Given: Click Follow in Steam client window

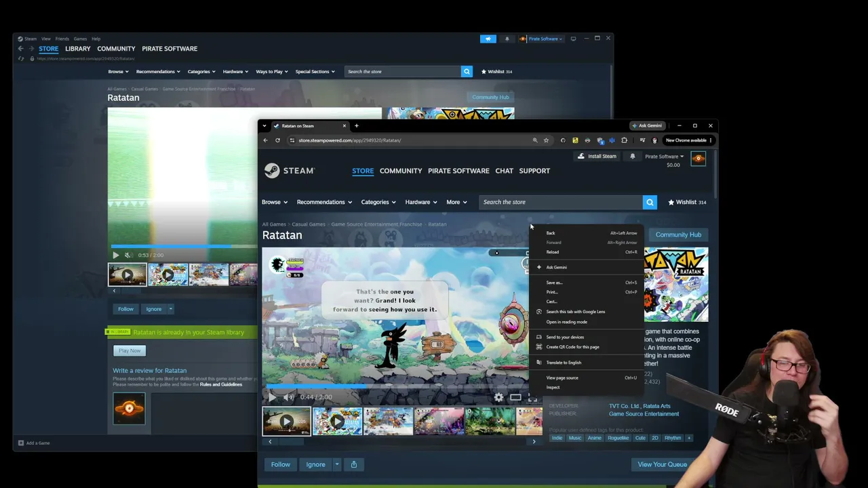Looking at the screenshot, I should pyautogui.click(x=125, y=309).
